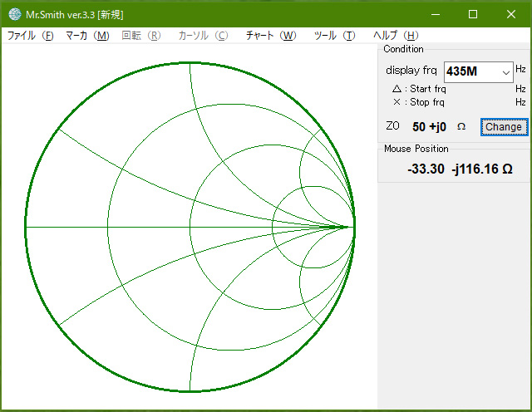532x412 pixels.
Task: Click the Mr.Smith app icon in title bar
Action: 15,14
